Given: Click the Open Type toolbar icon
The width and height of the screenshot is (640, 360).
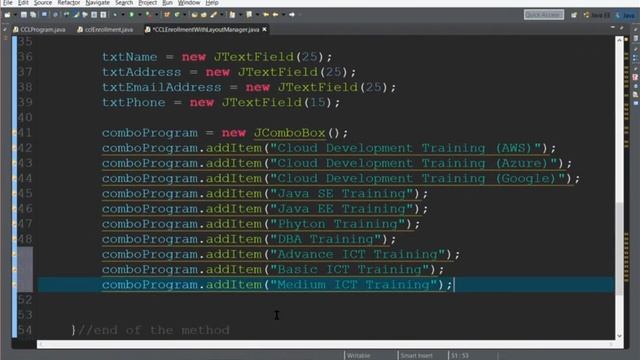Looking at the screenshot, I should click(x=195, y=15).
